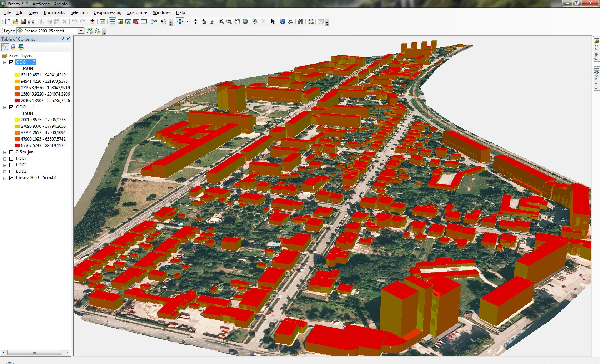Select the Identify tool
This screenshot has height=364, width=600.
pos(283,21)
